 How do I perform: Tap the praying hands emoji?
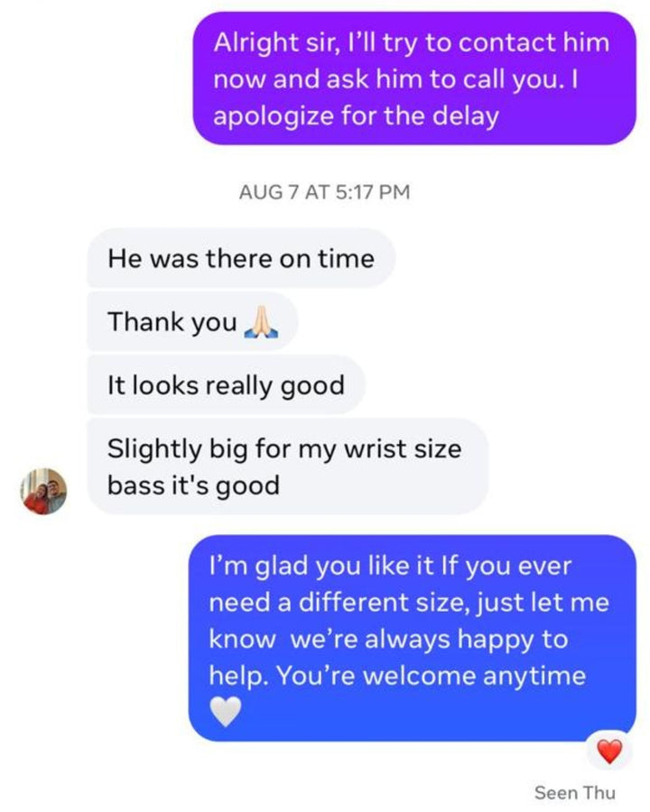[x=262, y=322]
